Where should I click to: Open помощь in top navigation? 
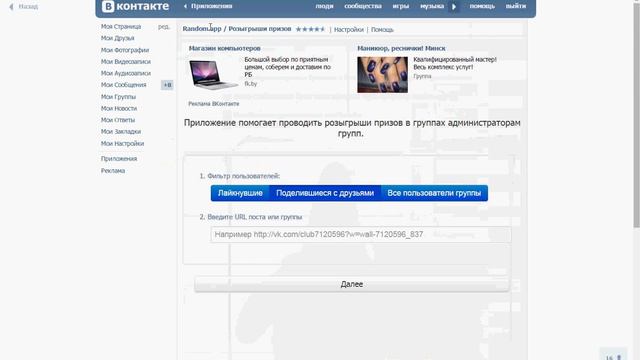click(x=482, y=6)
